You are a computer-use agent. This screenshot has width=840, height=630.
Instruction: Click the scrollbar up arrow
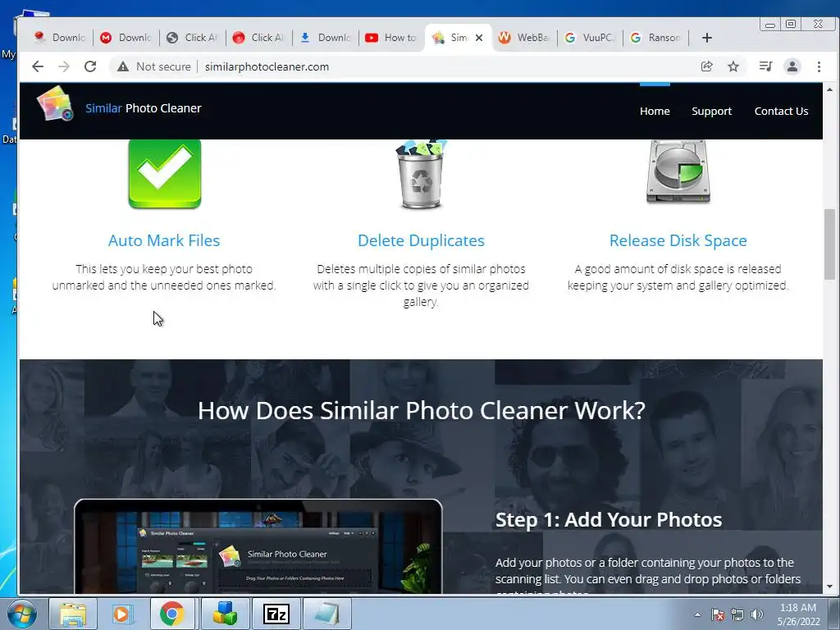(829, 89)
